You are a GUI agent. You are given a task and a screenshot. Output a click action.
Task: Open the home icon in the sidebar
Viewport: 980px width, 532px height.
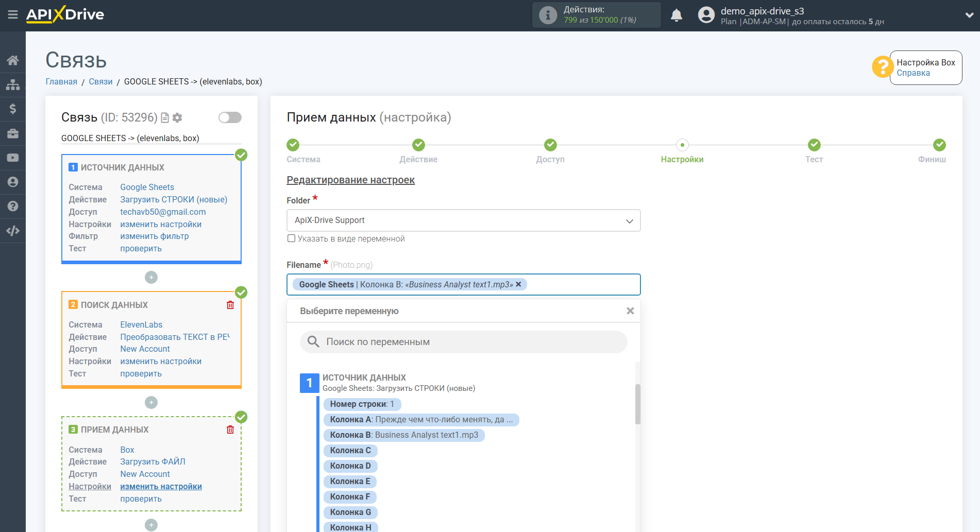point(12,60)
